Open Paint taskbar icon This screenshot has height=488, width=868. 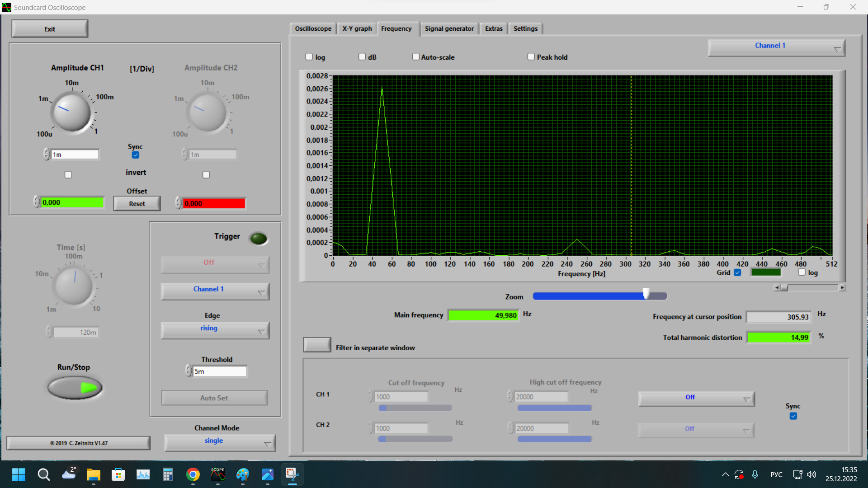243,474
